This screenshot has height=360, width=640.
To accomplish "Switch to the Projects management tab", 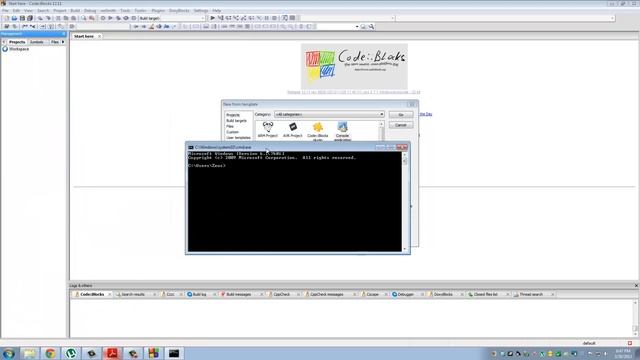I will click(17, 42).
